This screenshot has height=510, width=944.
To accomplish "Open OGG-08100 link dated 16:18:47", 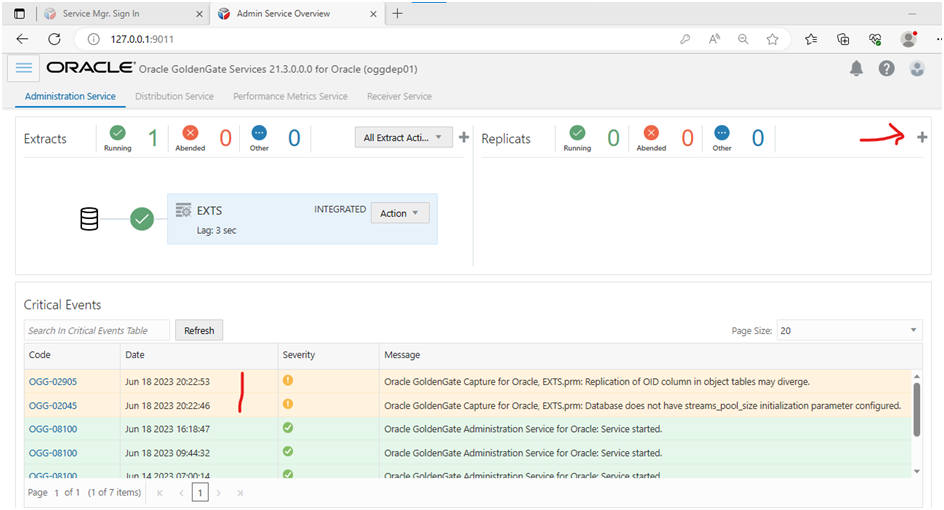I will [53, 429].
